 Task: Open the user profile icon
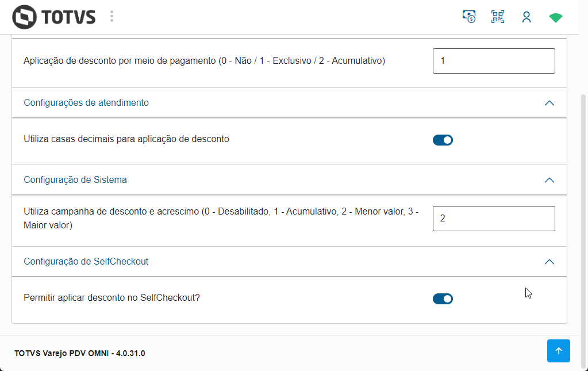526,17
